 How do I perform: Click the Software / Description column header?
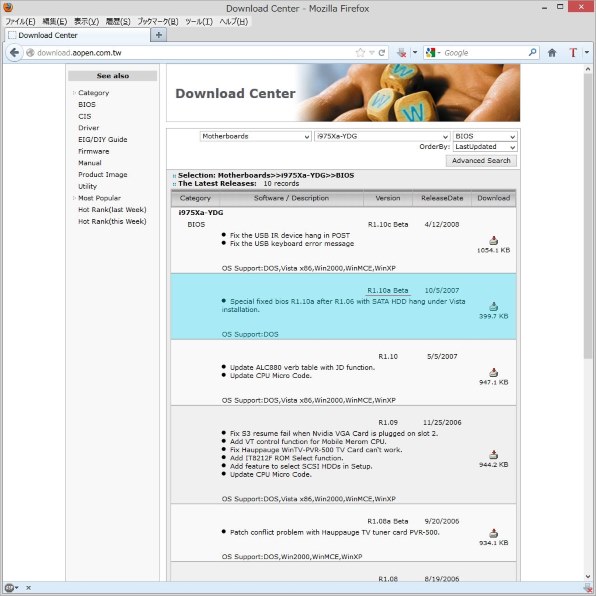tap(291, 198)
